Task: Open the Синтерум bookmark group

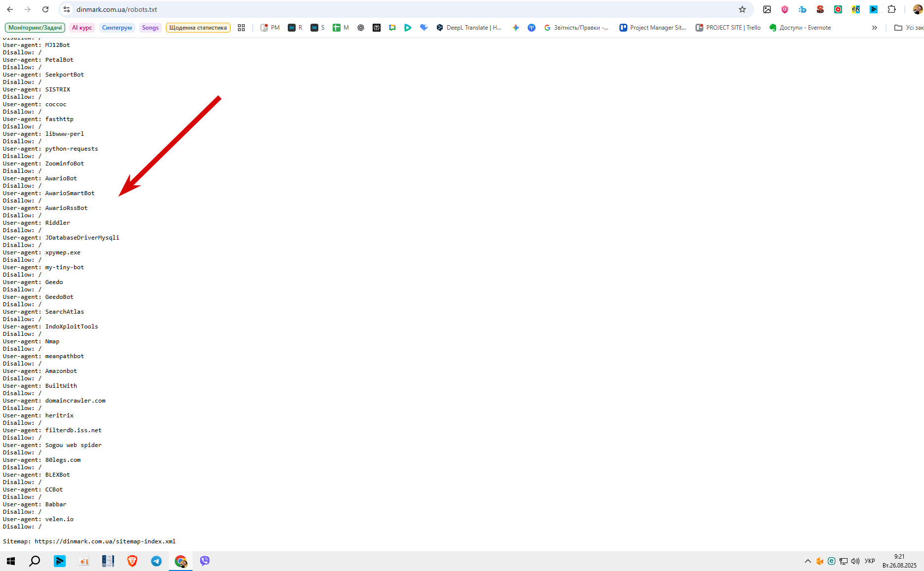Action: coord(117,28)
